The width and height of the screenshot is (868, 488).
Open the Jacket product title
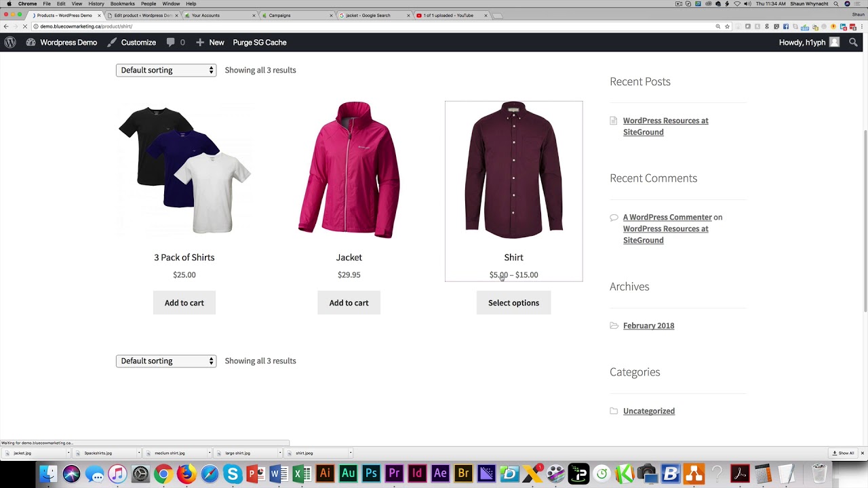pyautogui.click(x=349, y=258)
